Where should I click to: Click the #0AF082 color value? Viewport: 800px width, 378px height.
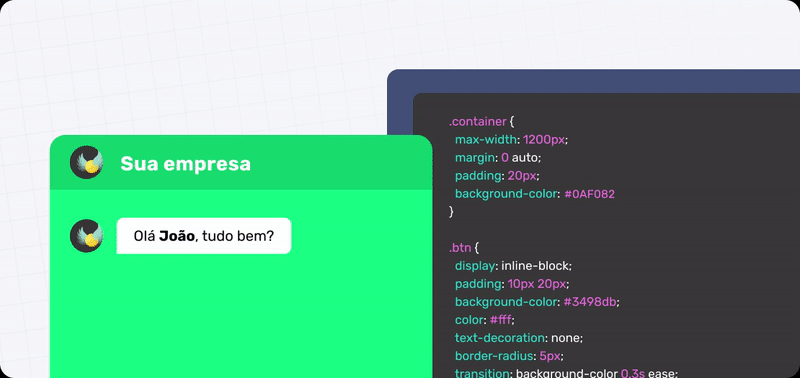589,194
